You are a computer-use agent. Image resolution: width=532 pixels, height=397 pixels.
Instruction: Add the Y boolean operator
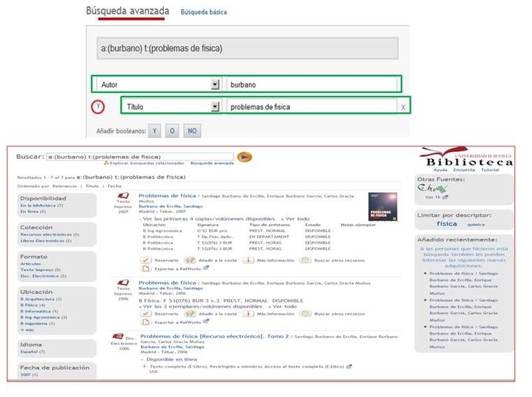click(x=154, y=131)
